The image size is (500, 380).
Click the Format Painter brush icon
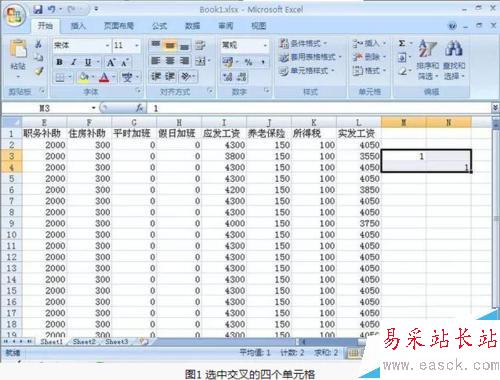39,71
